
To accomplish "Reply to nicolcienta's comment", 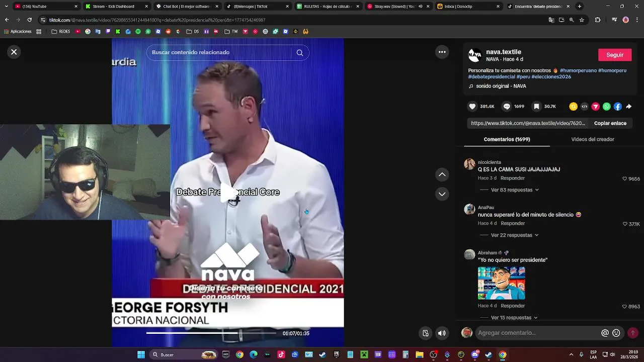I will [x=513, y=178].
